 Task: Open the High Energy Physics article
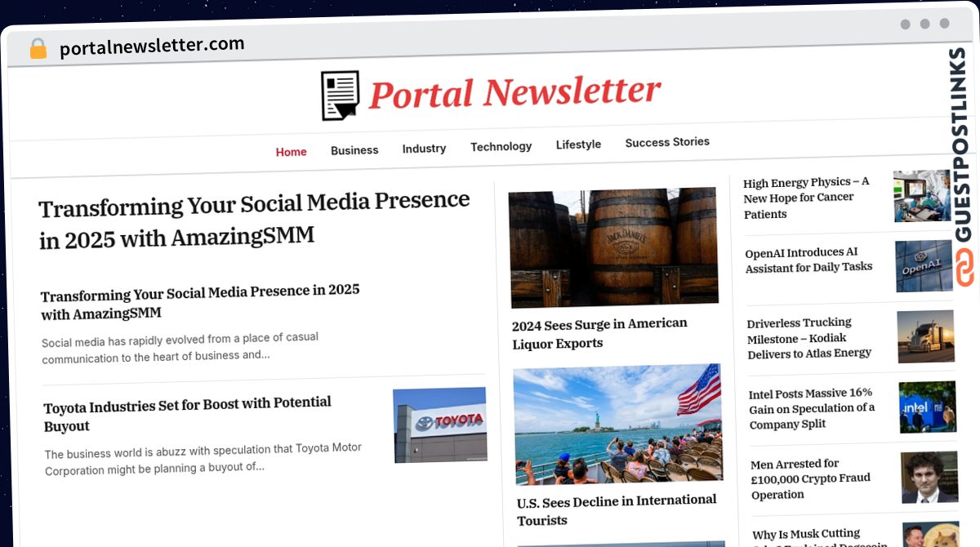click(x=806, y=198)
